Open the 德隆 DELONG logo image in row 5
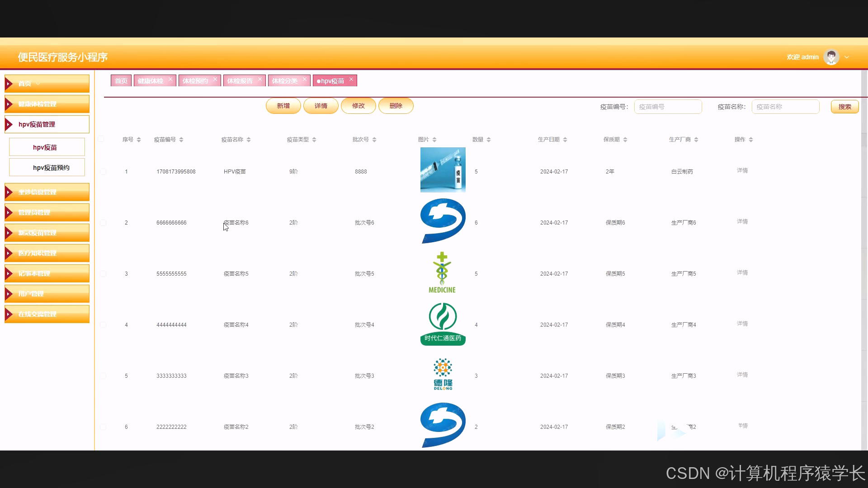The image size is (868, 488). tap(443, 374)
